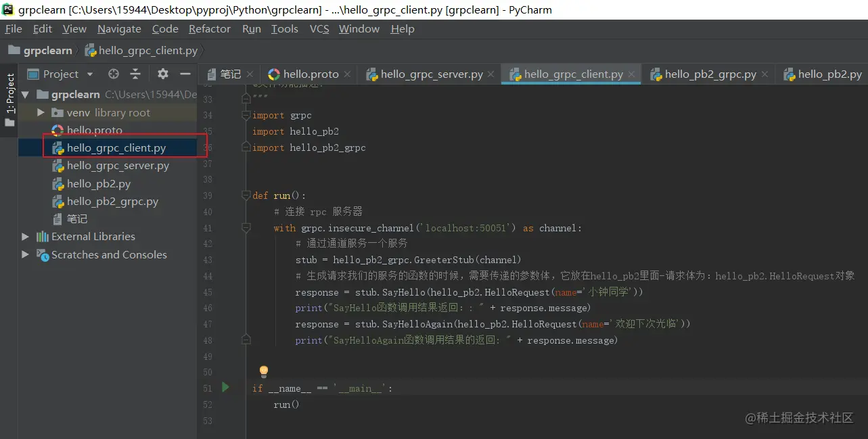The width and height of the screenshot is (868, 439).
Task: Expand Scratches and Consoles node
Action: pyautogui.click(x=25, y=255)
